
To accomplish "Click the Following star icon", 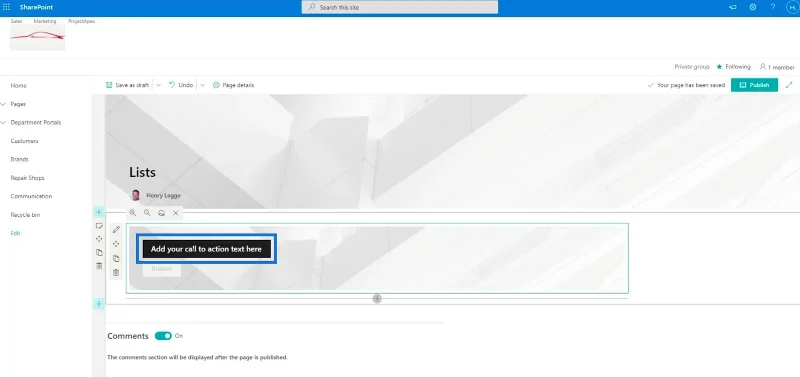I will pos(719,67).
